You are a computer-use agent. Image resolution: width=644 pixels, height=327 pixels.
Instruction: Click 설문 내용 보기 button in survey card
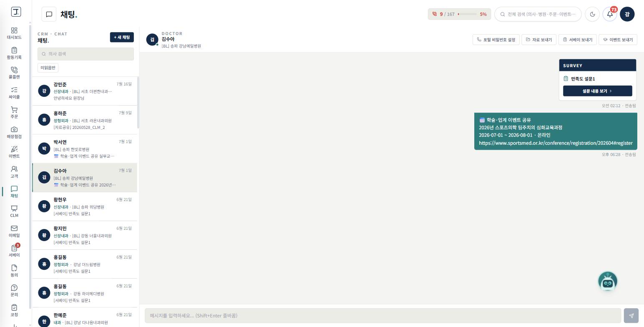pos(597,91)
